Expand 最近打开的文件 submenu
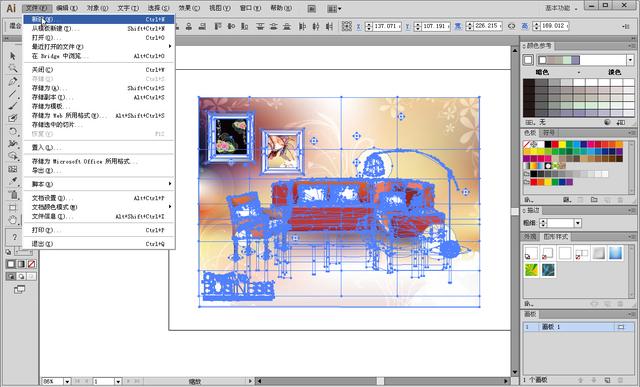This screenshot has height=387, width=640. (x=99, y=47)
